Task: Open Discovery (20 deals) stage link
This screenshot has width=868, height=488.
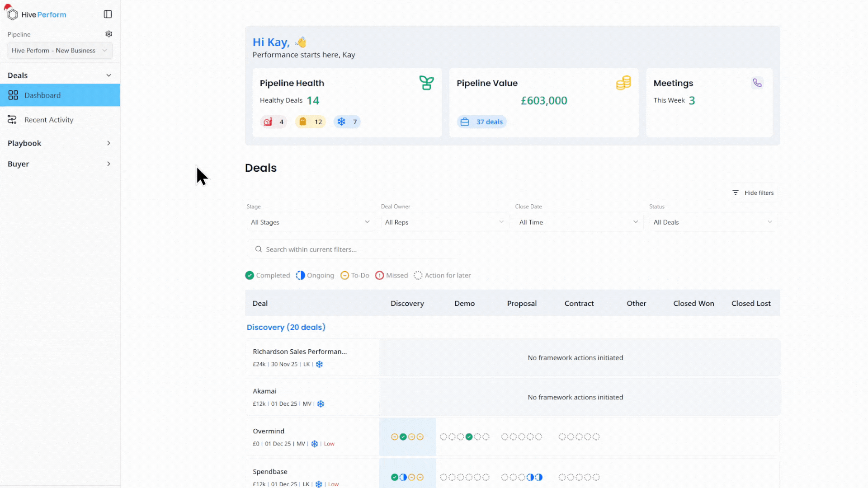Action: click(x=286, y=327)
